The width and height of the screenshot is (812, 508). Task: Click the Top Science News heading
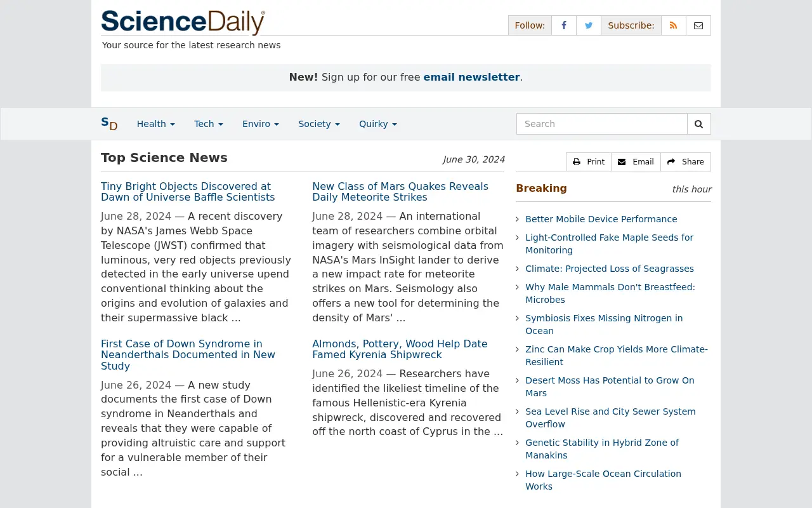[x=164, y=157]
